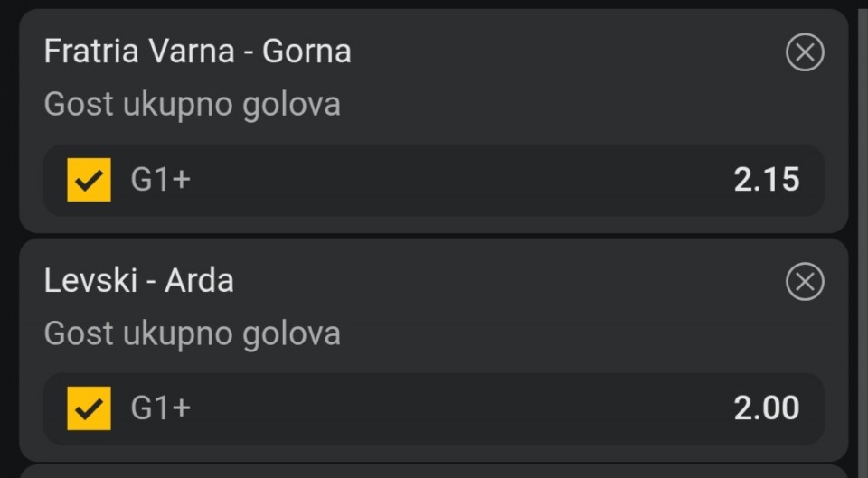Click the 2.00 odds value
The image size is (868, 478).
(766, 408)
